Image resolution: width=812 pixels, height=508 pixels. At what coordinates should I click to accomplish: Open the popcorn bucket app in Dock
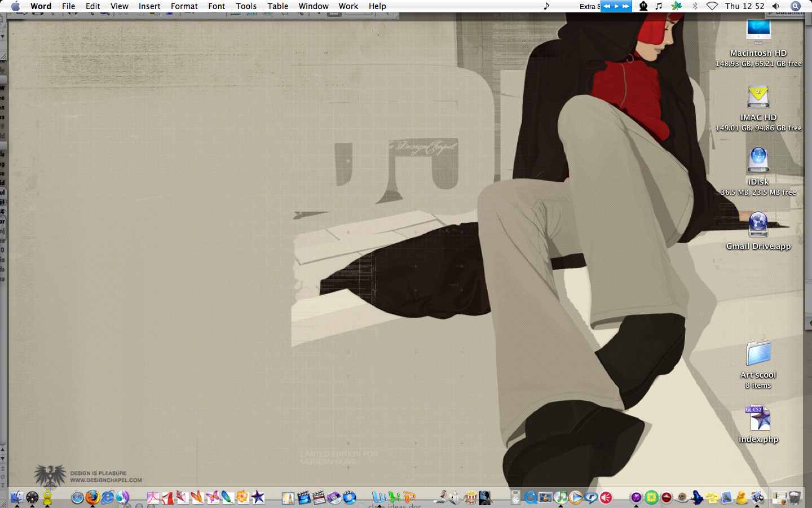point(470,497)
